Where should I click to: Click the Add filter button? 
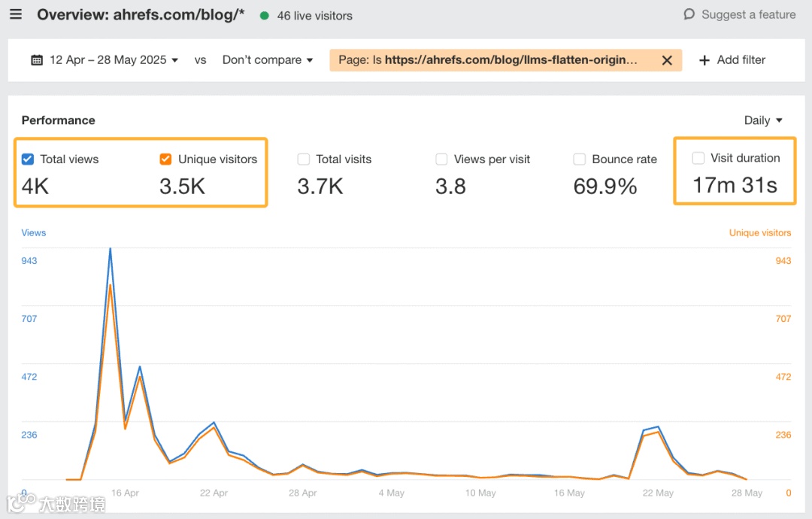click(732, 60)
